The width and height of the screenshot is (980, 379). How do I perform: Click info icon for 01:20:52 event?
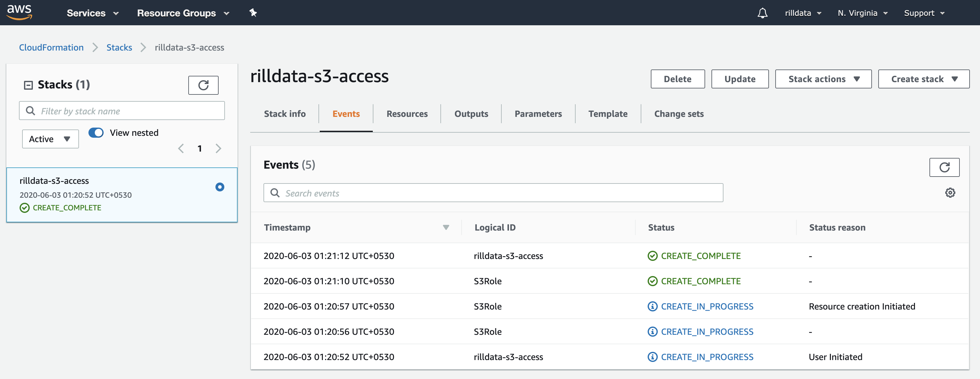pyautogui.click(x=652, y=357)
